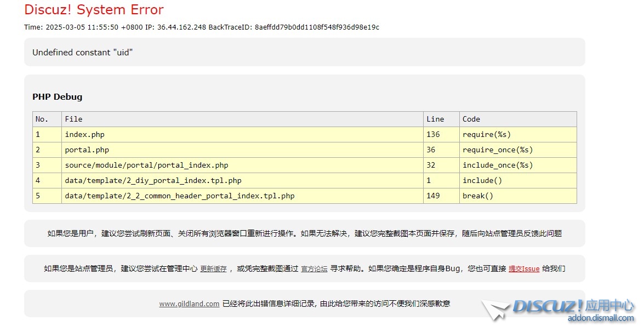Click the Undefined constant "uid" message
This screenshot has height=332, width=644.
[x=82, y=53]
